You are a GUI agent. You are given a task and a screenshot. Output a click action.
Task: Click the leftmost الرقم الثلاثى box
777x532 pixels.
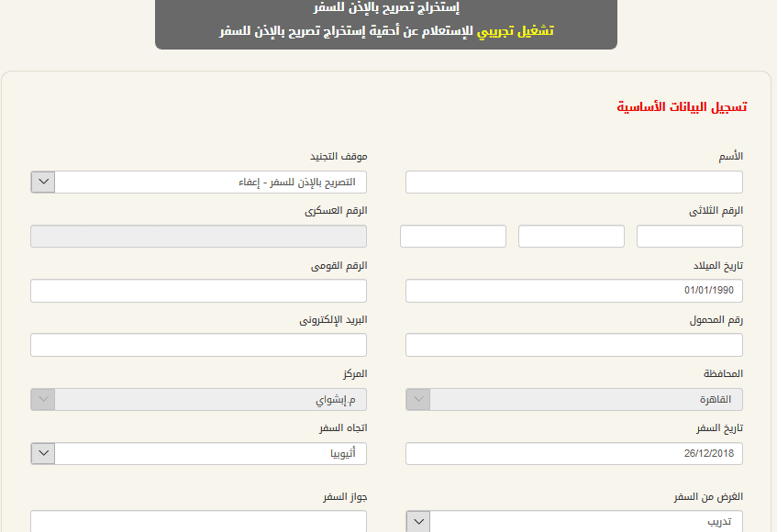coord(453,237)
